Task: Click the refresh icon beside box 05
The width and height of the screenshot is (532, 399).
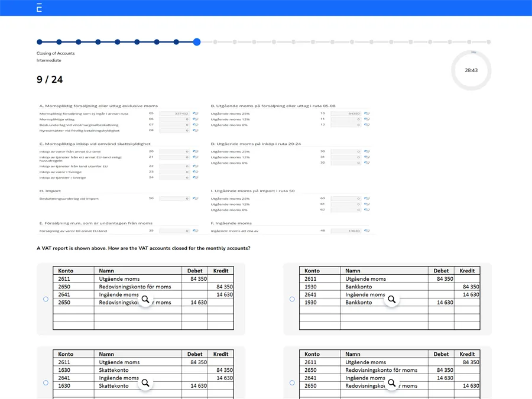Action: coord(195,113)
